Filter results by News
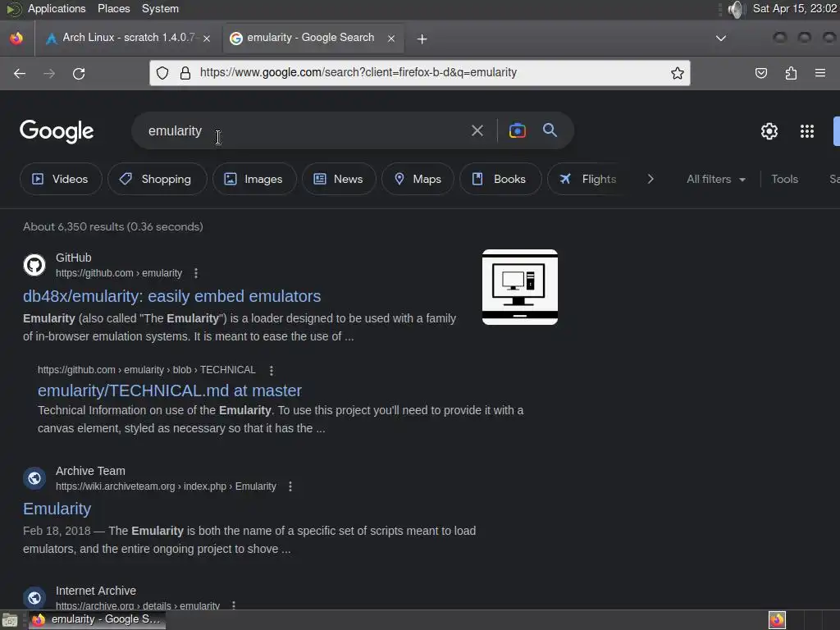This screenshot has height=630, width=840. click(339, 179)
